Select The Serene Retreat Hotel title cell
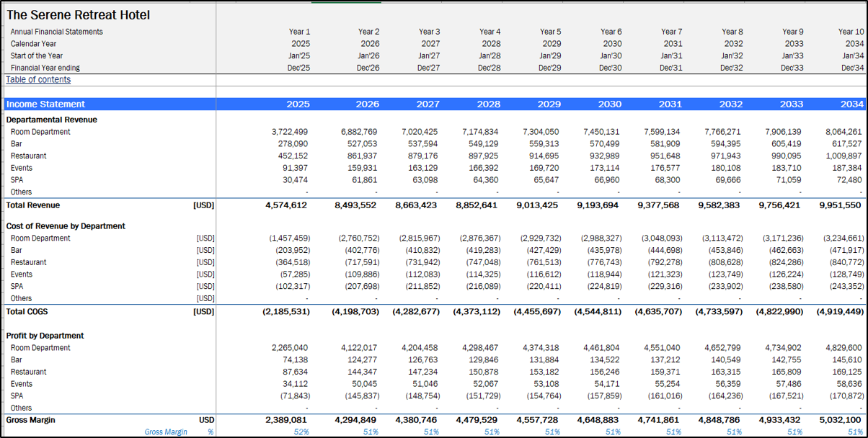This screenshot has height=438, width=868. (x=79, y=15)
